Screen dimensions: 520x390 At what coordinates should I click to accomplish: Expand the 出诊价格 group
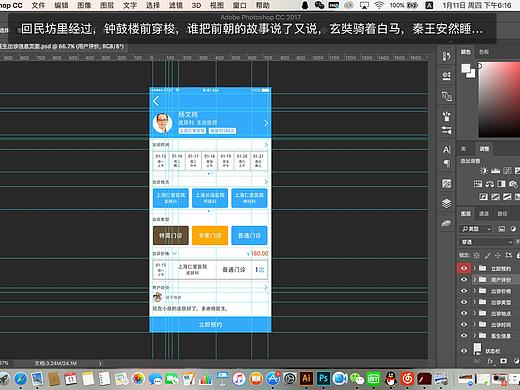point(475,291)
